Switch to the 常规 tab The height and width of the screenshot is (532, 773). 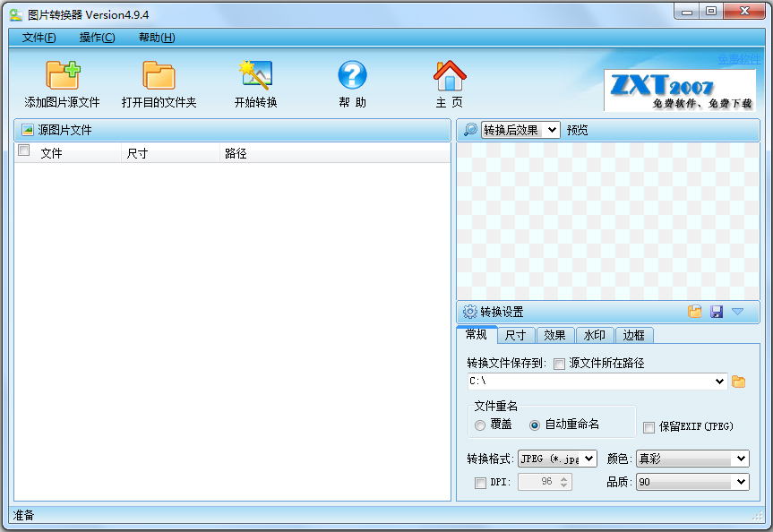coord(477,335)
